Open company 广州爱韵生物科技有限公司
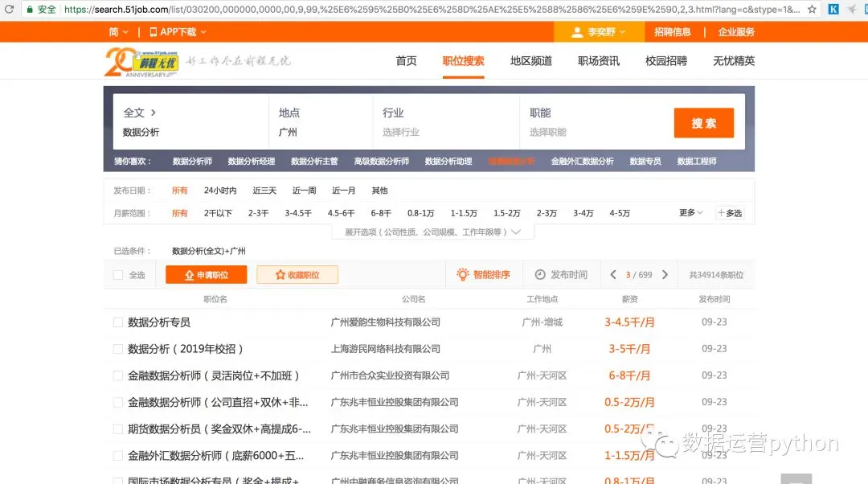 385,322
